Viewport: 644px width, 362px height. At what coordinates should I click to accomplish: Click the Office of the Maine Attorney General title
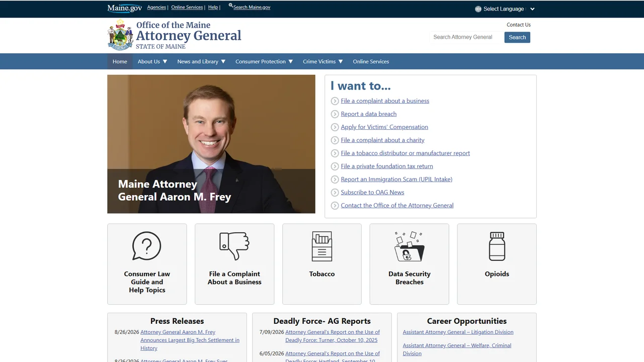click(189, 35)
